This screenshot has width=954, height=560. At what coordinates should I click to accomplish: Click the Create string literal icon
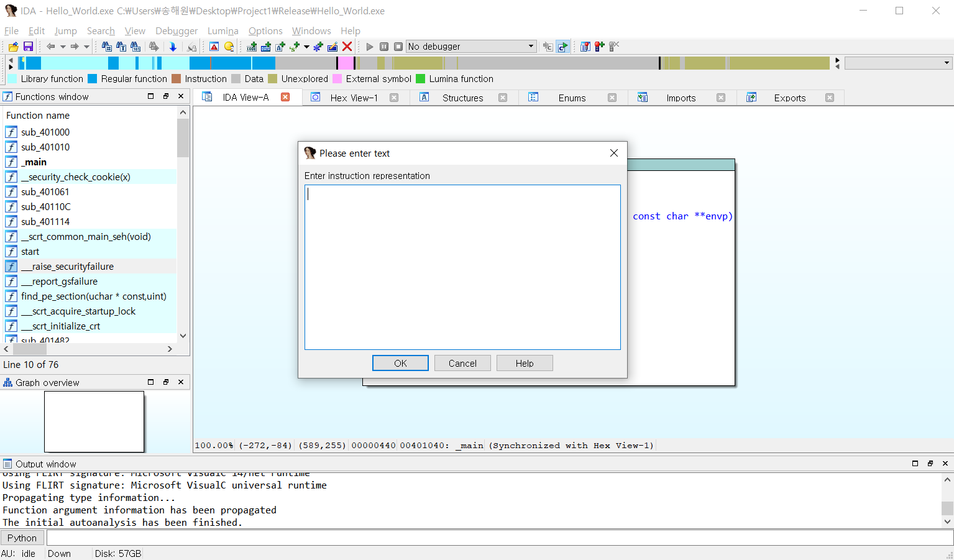click(280, 47)
